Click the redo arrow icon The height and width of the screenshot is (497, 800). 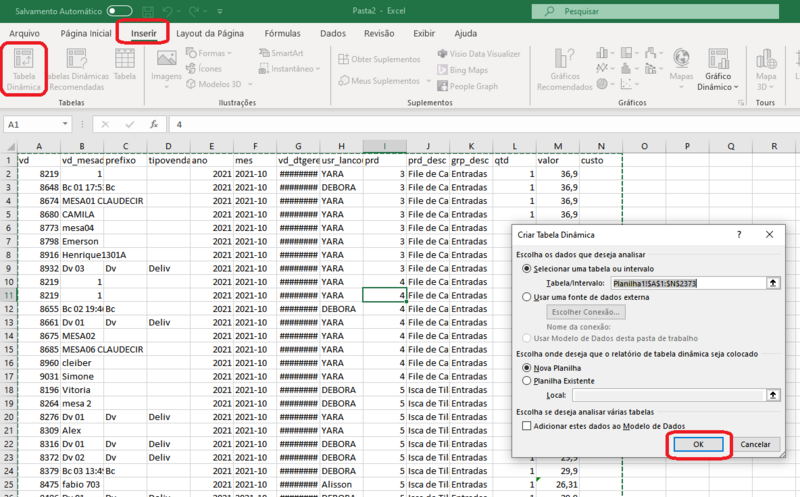click(x=193, y=11)
